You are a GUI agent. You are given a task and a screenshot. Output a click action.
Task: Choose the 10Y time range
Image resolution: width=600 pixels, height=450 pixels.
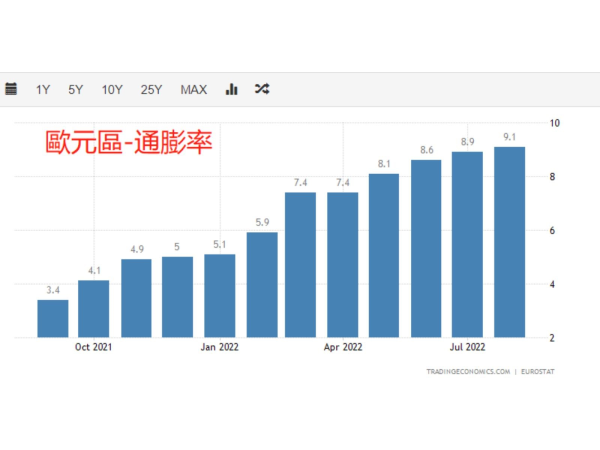coord(112,89)
